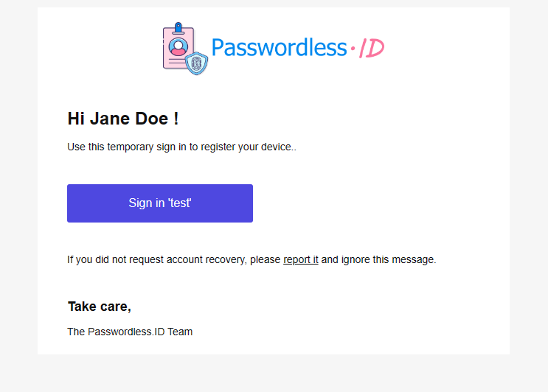Click the exclamation mark after Jane Doe
The height and width of the screenshot is (392, 548).
pyautogui.click(x=176, y=119)
